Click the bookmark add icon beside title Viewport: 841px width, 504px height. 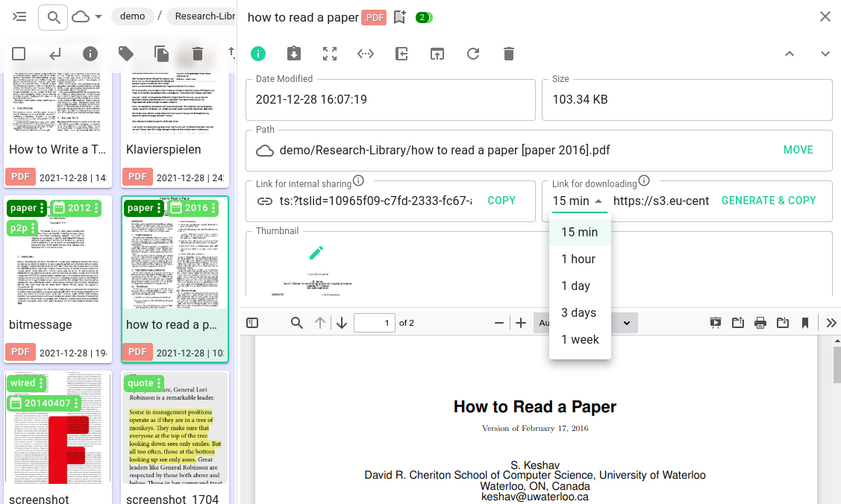pyautogui.click(x=400, y=17)
